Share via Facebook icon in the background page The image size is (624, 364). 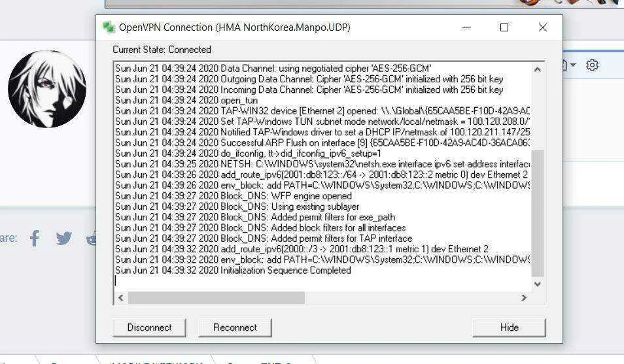point(35,239)
